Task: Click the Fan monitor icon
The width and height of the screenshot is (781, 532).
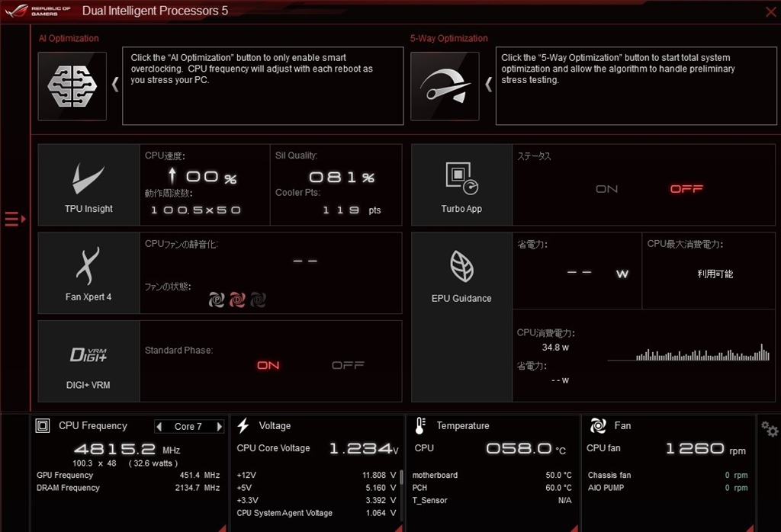Action: click(598, 426)
